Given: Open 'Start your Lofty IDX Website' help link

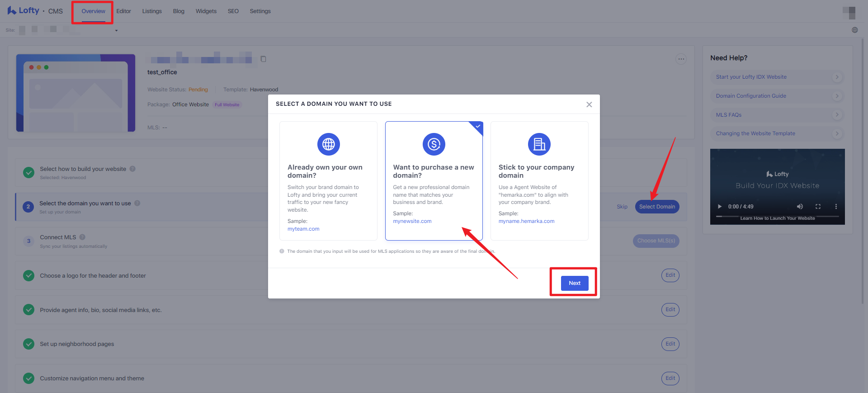Looking at the screenshot, I should pyautogui.click(x=751, y=77).
